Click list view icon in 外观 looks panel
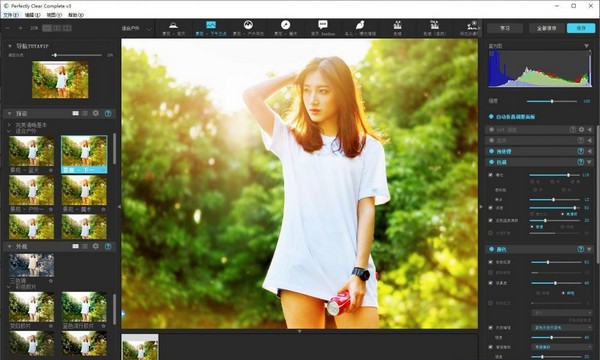The width and height of the screenshot is (600, 360). (85, 246)
